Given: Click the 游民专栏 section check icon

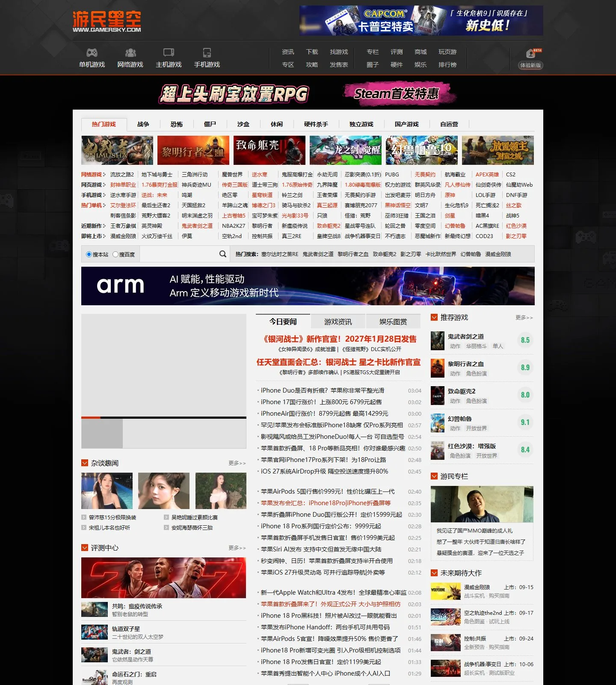Looking at the screenshot, I should (434, 476).
